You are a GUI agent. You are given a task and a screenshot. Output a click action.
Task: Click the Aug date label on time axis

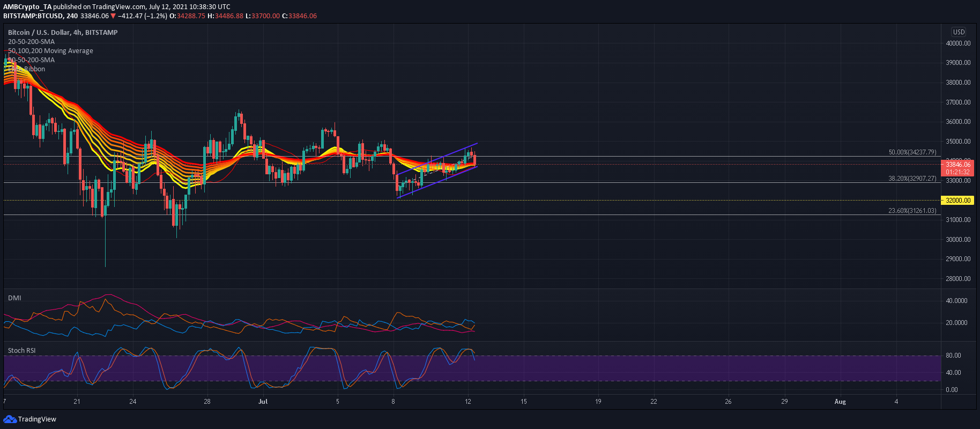(x=840, y=402)
